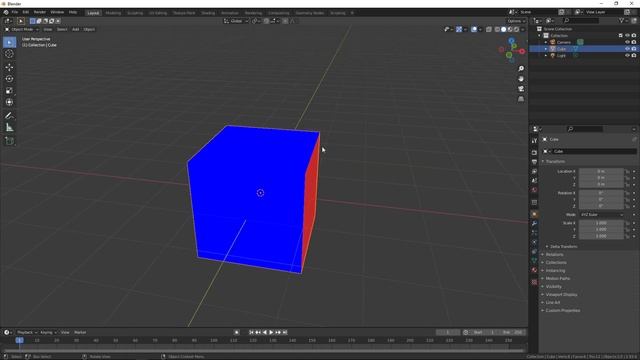640x360 pixels.
Task: Open the Edit menu
Action: (x=26, y=13)
